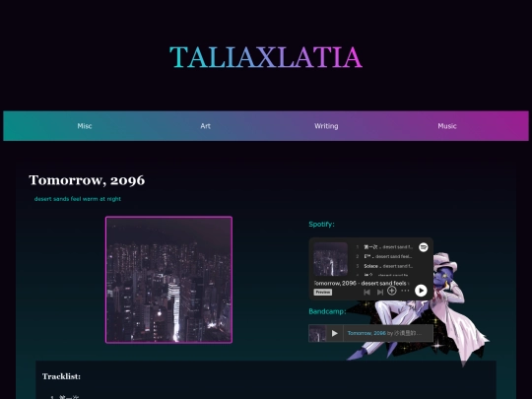Click the Bandcamp: label
532x399 pixels.
327,311
